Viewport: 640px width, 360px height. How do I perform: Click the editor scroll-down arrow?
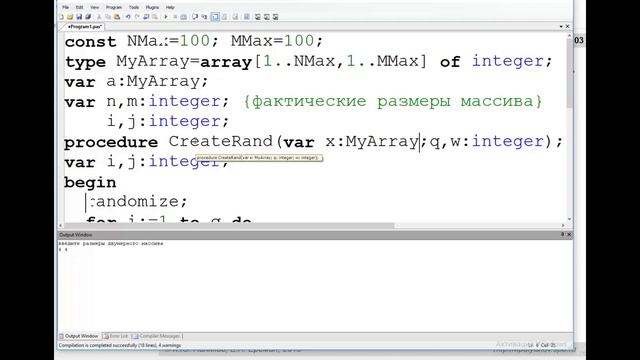[569, 219]
